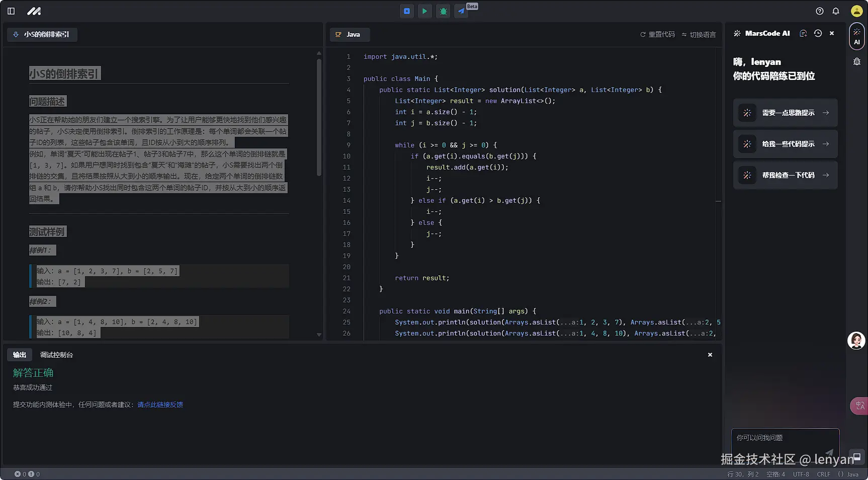The width and height of the screenshot is (868, 480).
Task: Open the 请点此链接反馈 feedback link
Action: [x=160, y=405]
